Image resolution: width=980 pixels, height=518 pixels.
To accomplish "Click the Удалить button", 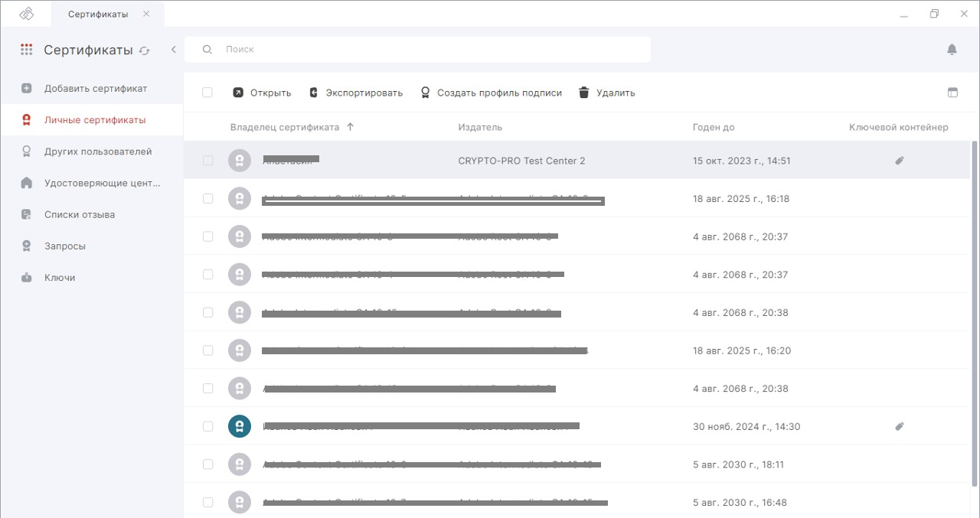I will click(x=606, y=93).
